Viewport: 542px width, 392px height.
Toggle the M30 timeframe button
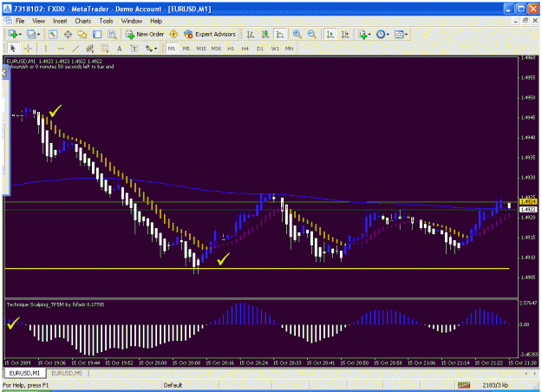pyautogui.click(x=216, y=49)
